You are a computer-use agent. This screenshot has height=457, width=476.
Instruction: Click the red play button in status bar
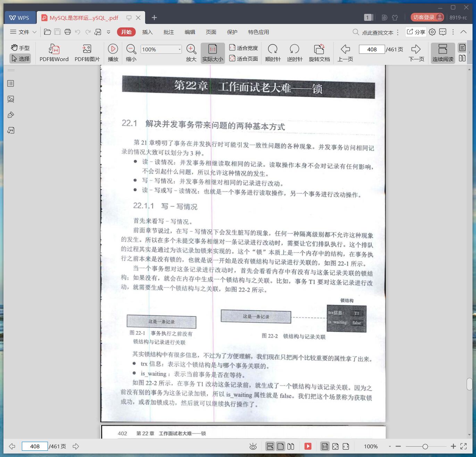(308, 446)
